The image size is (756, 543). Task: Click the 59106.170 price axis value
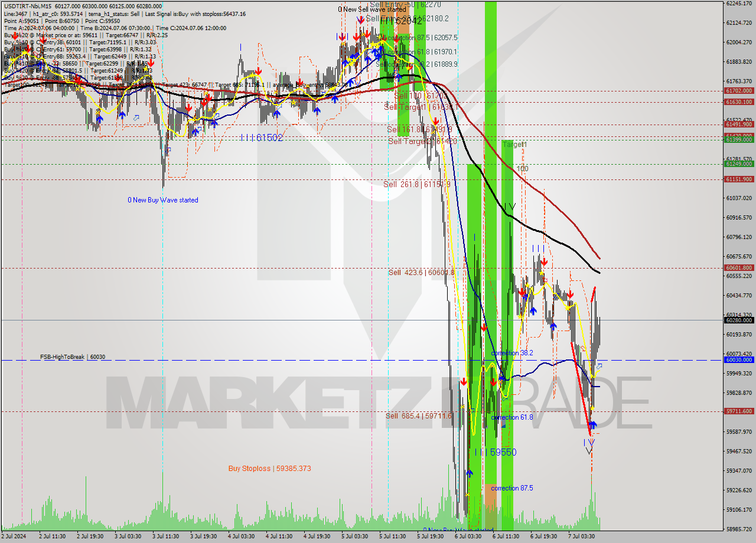point(739,509)
